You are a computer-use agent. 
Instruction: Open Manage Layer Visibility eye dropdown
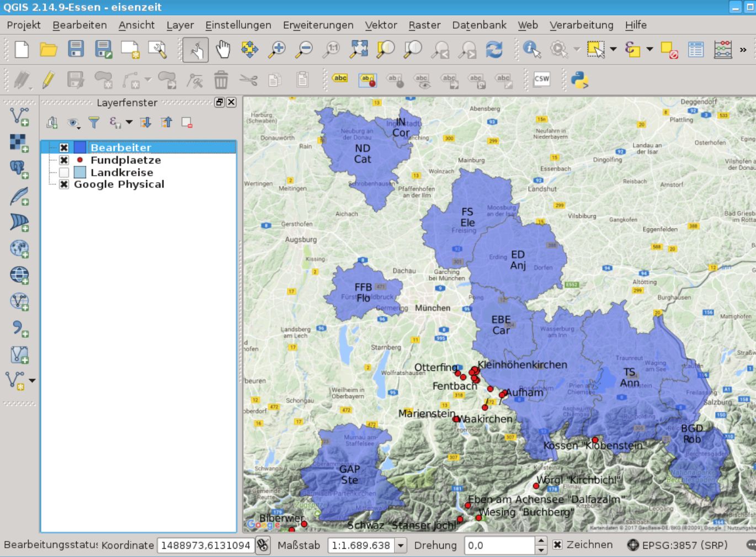(73, 123)
